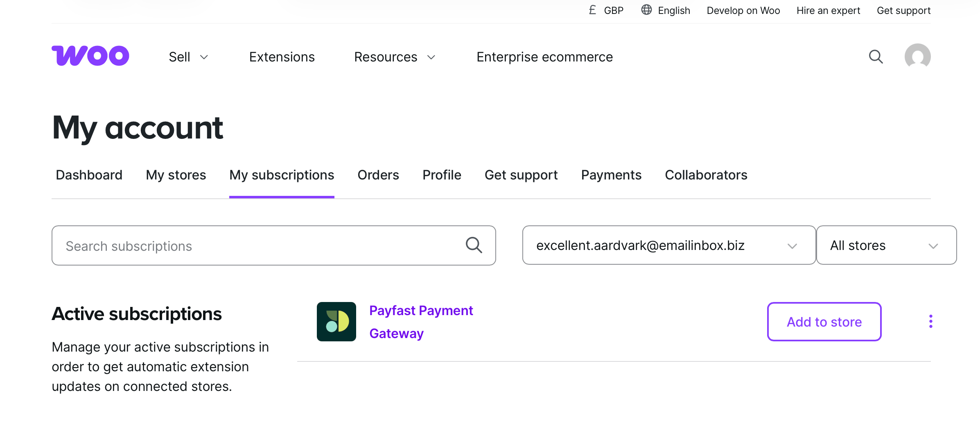Screen dimensions: 980x436
Task: Open the site search magnifier icon
Action: pyautogui.click(x=876, y=57)
